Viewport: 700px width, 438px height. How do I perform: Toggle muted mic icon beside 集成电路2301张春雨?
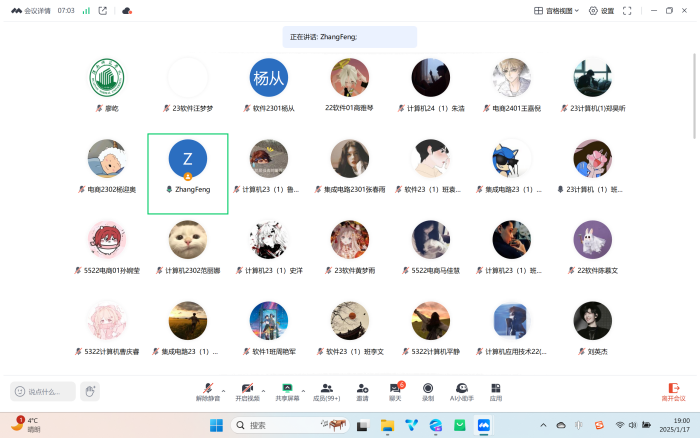318,189
